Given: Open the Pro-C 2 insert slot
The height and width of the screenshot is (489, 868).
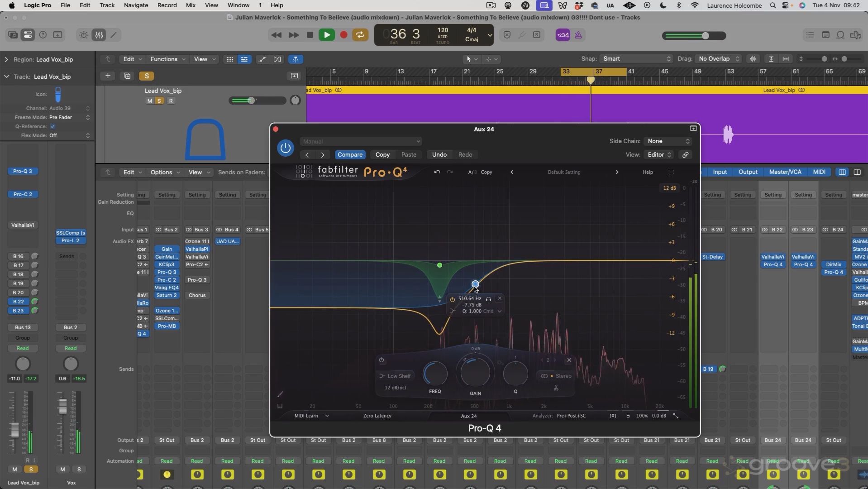Looking at the screenshot, I should [23, 194].
